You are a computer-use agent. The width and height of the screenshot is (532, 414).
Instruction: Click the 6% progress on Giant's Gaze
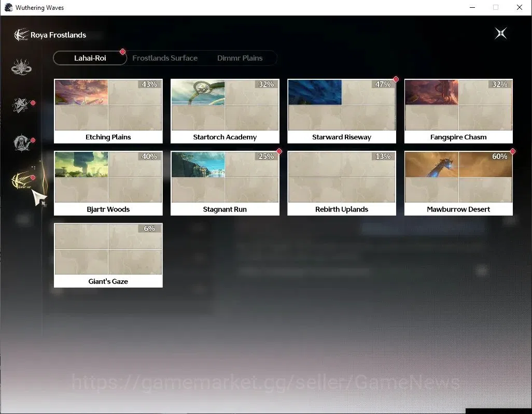pyautogui.click(x=149, y=229)
